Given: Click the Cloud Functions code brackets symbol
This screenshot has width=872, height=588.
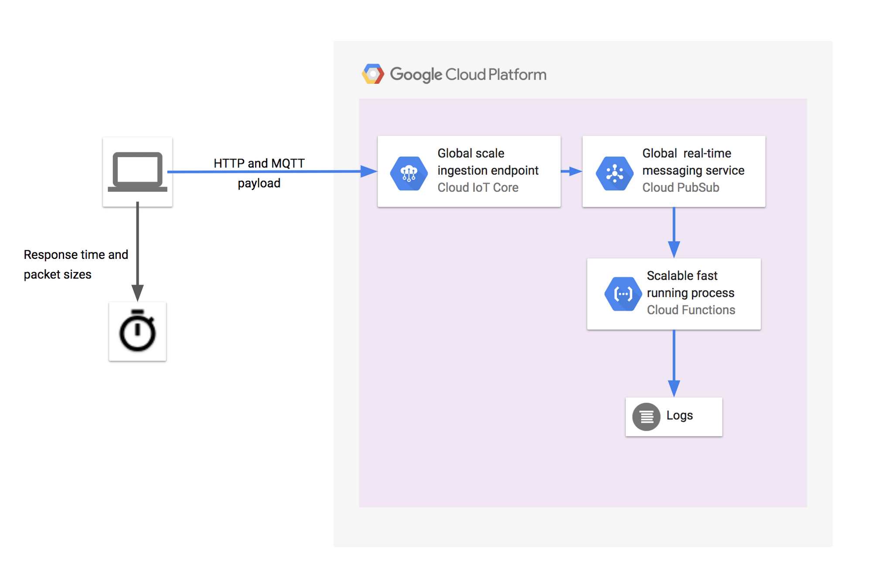Looking at the screenshot, I should 623,294.
